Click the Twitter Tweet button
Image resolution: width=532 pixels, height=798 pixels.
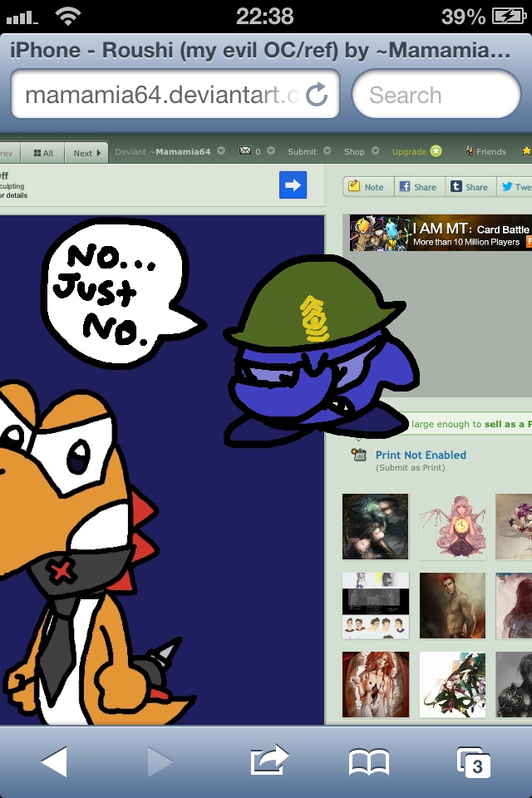coord(515,187)
